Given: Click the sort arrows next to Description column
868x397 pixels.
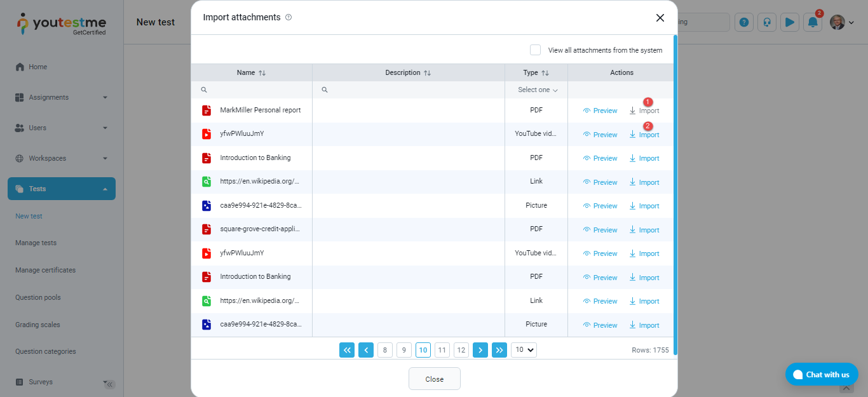Looking at the screenshot, I should tap(428, 73).
